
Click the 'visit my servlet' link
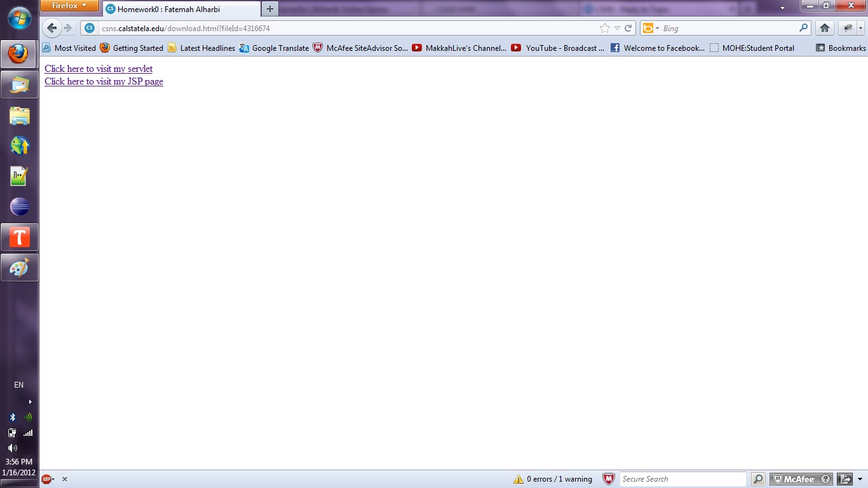pos(98,69)
